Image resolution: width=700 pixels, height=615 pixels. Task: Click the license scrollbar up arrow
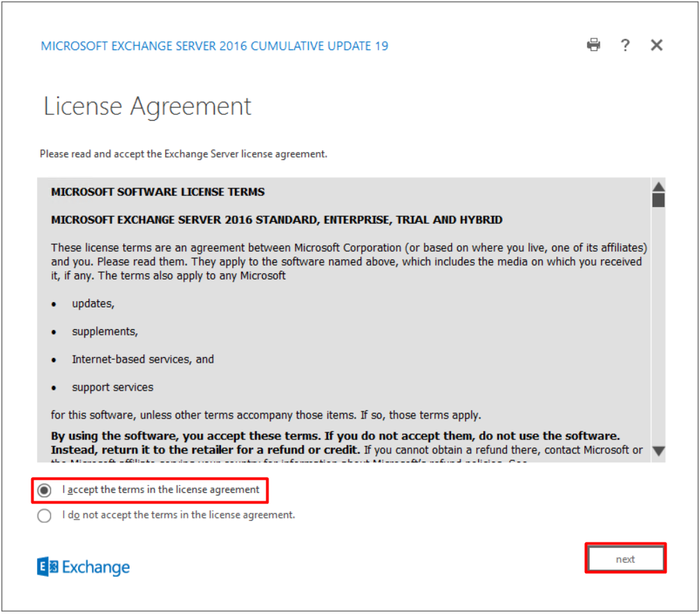(658, 186)
